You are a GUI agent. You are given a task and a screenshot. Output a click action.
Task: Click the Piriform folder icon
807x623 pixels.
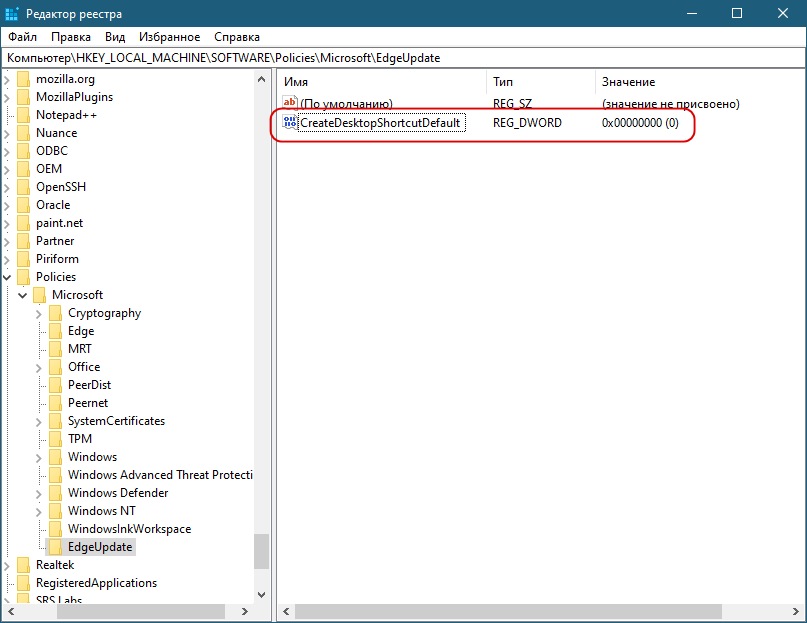click(24, 259)
